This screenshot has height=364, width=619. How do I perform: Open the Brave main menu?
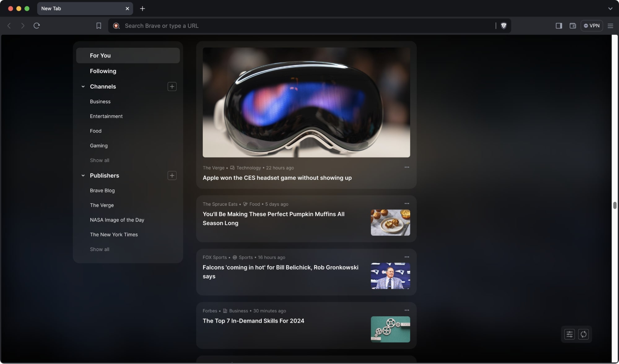click(x=610, y=26)
